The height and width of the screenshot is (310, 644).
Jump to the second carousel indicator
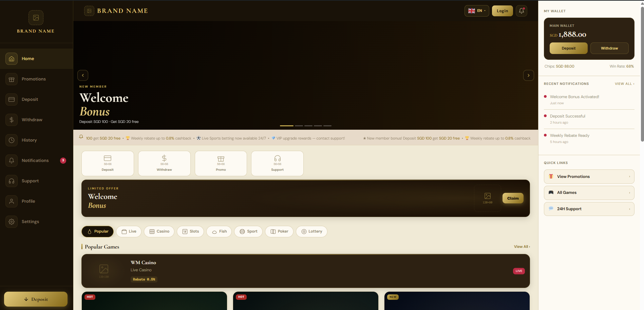(299, 126)
